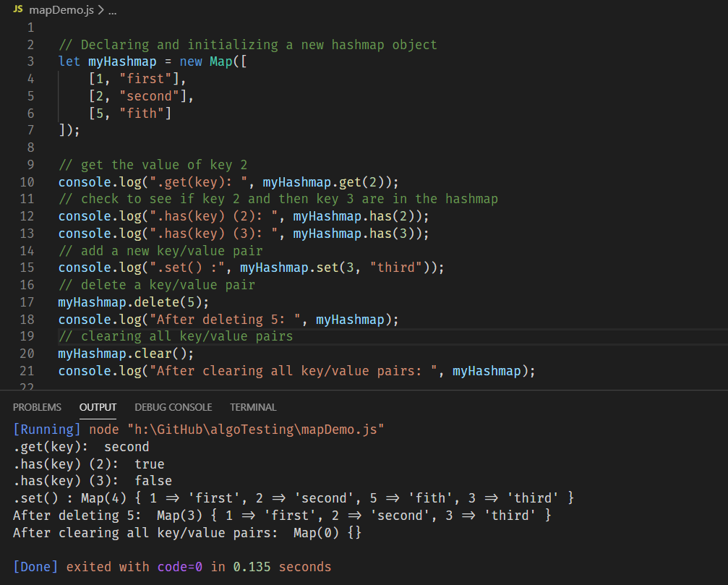Click the string 'fith' on line 6

142,113
